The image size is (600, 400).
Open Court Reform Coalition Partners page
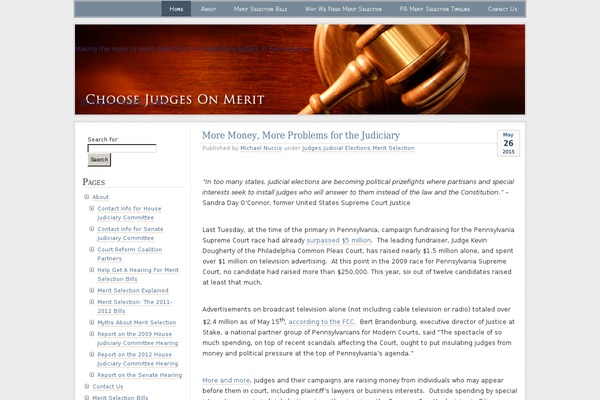(130, 254)
